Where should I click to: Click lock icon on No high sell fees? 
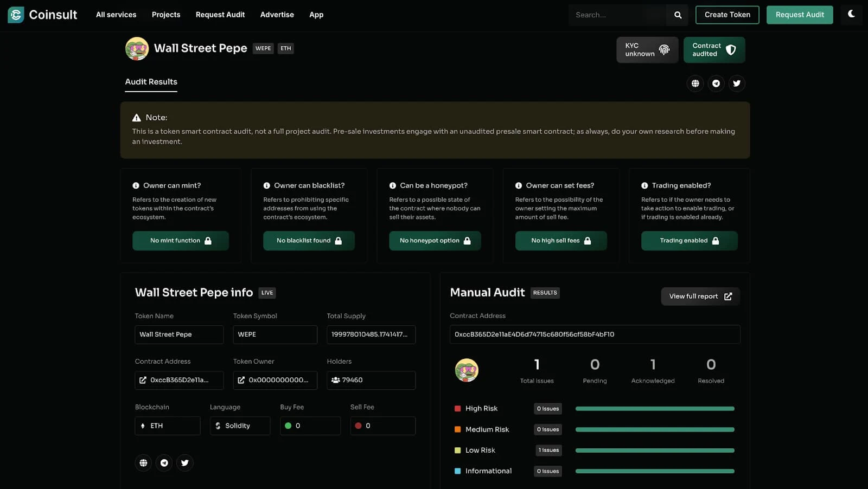tap(587, 241)
